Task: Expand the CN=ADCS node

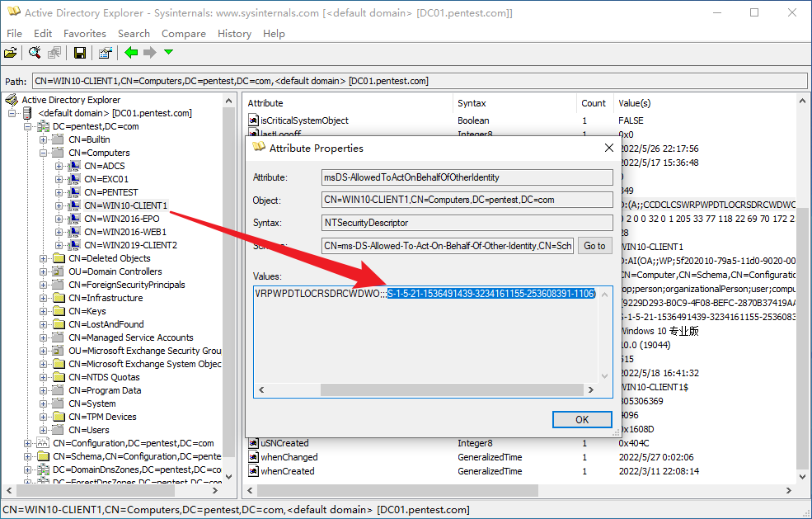Action: point(59,166)
